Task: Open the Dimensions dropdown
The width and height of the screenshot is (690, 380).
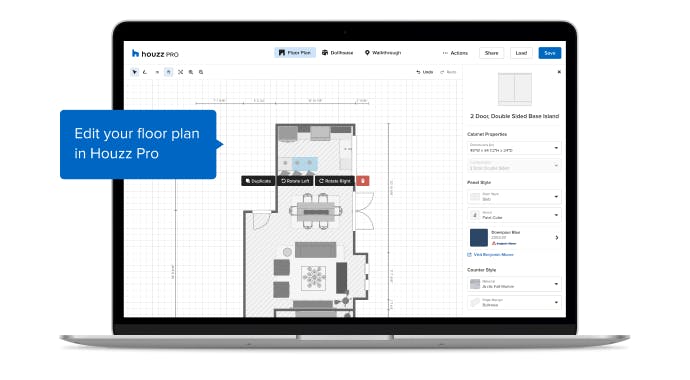Action: click(x=514, y=148)
